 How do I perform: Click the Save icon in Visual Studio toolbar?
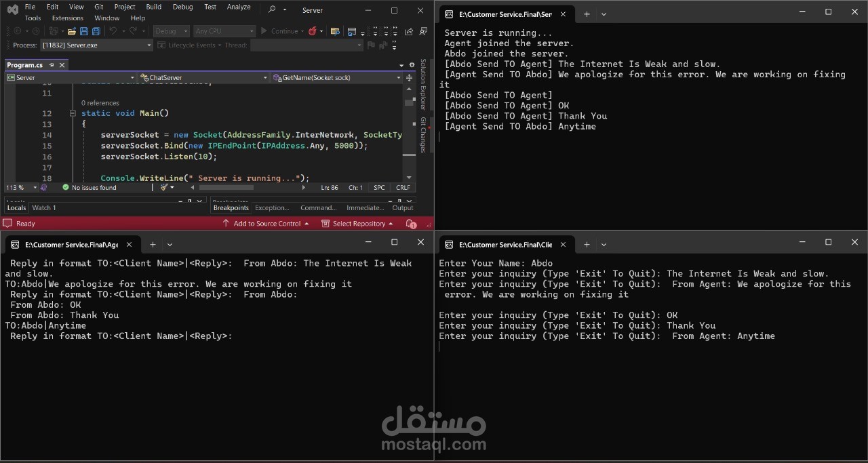point(84,31)
